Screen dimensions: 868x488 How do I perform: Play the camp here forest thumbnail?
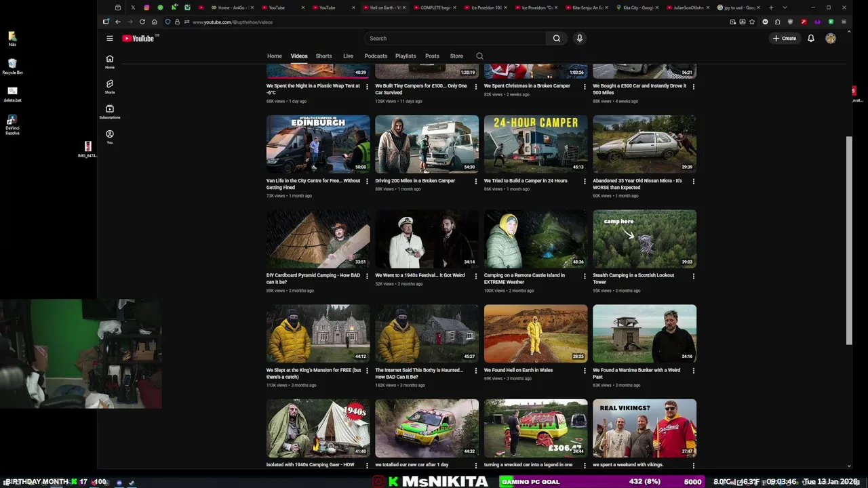pyautogui.click(x=644, y=239)
